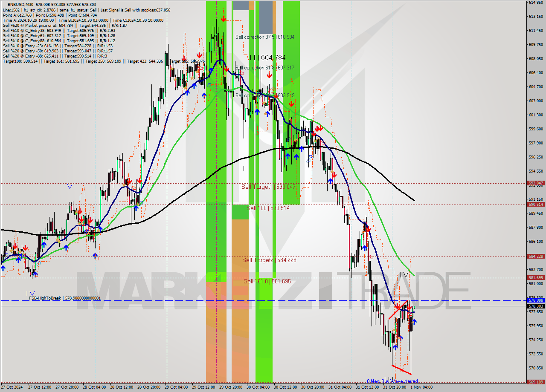
Task: Click the red 593.047 price tag on axis
Action: pyautogui.click(x=536, y=183)
